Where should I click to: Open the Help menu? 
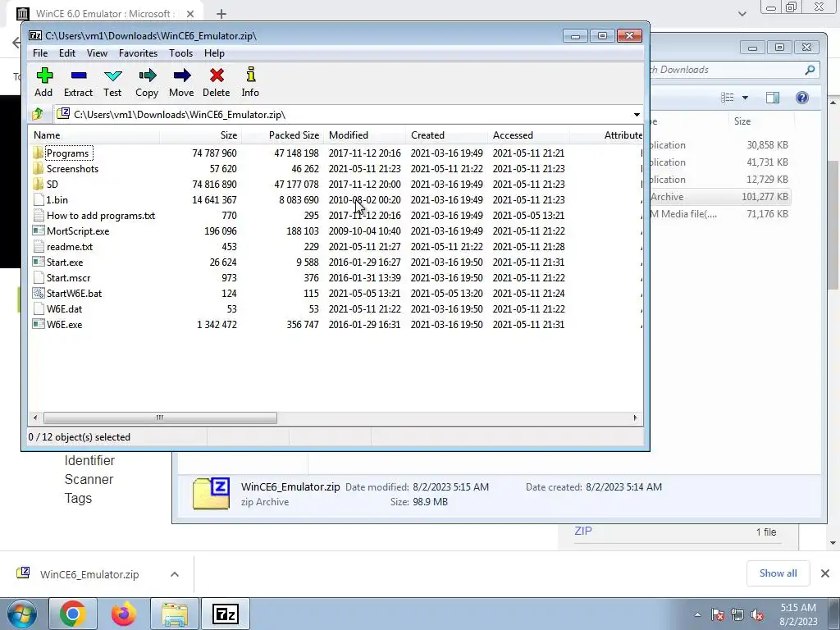click(x=214, y=53)
